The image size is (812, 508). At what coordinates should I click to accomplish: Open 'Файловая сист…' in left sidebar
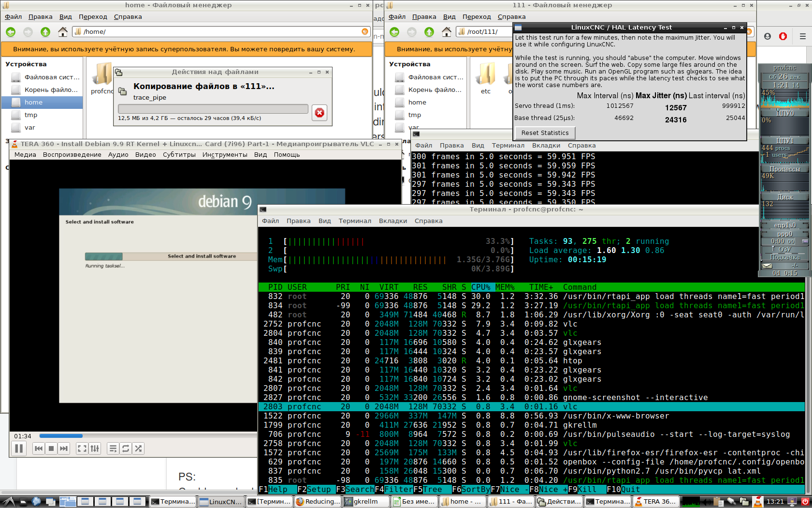42,77
